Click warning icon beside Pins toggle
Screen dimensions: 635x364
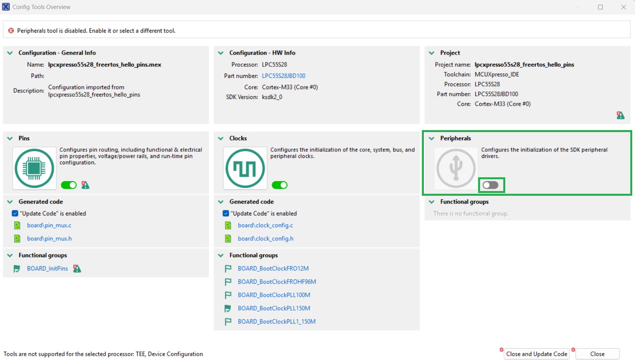point(85,185)
